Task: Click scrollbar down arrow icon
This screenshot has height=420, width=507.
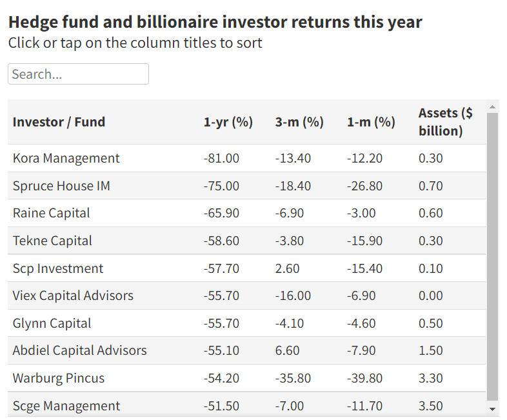Action: click(493, 408)
